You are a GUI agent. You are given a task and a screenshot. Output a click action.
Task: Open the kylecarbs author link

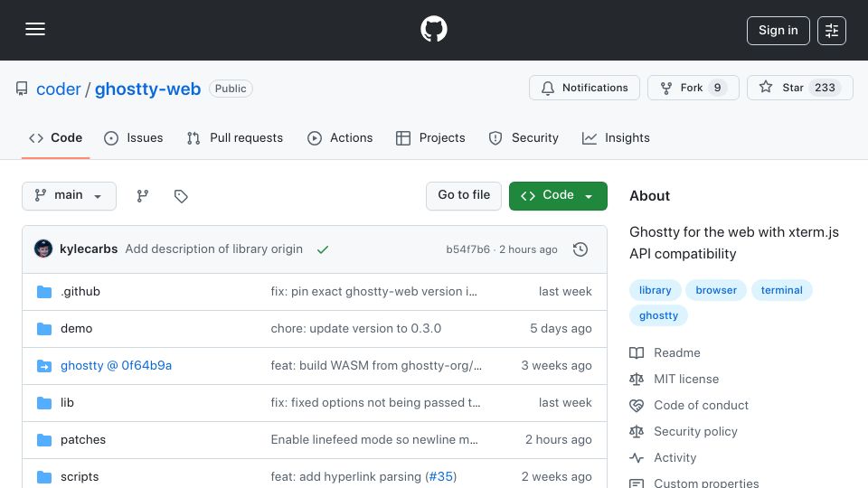pos(89,249)
